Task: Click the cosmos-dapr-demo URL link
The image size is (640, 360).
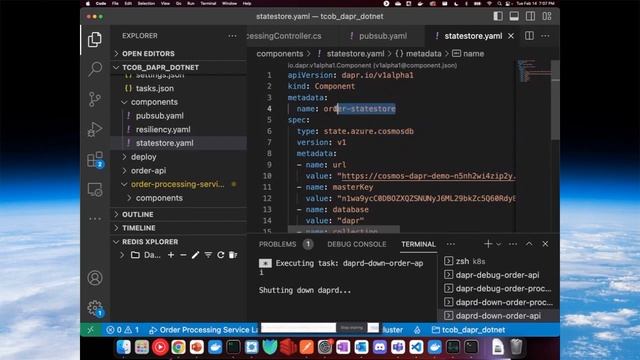Action: [x=428, y=176]
